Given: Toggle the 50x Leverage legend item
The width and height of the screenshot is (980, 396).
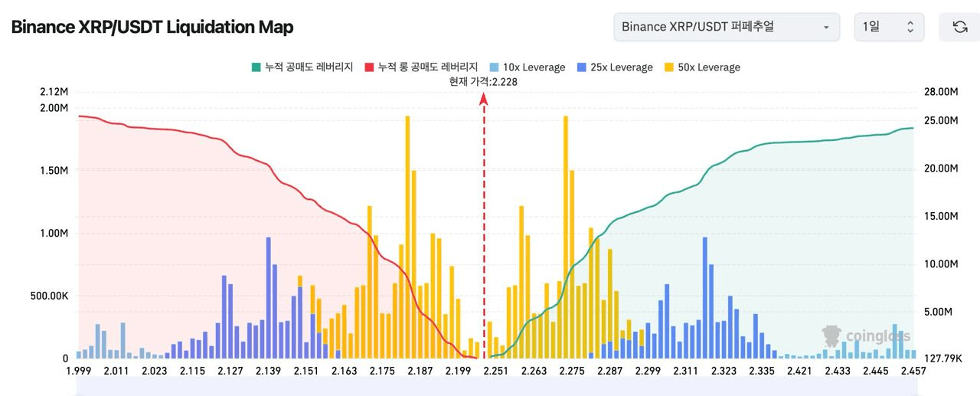Looking at the screenshot, I should point(702,67).
